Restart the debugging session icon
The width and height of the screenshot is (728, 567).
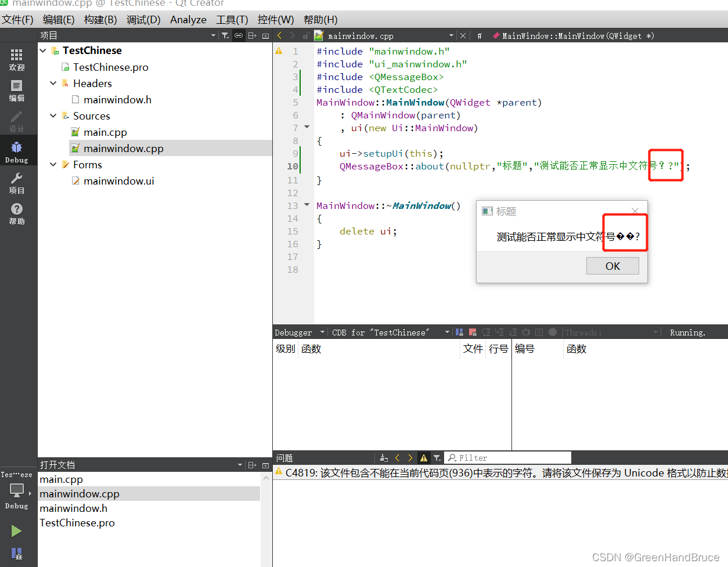[x=526, y=333]
